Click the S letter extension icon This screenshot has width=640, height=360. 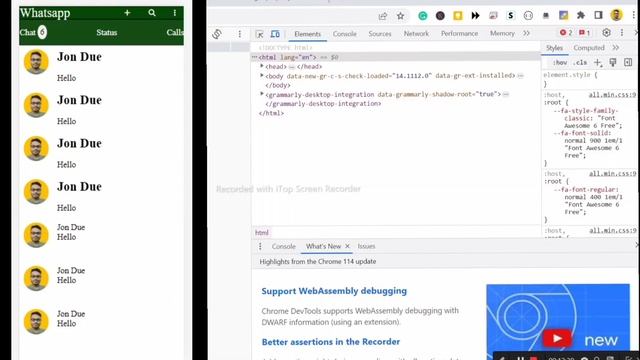(x=511, y=16)
